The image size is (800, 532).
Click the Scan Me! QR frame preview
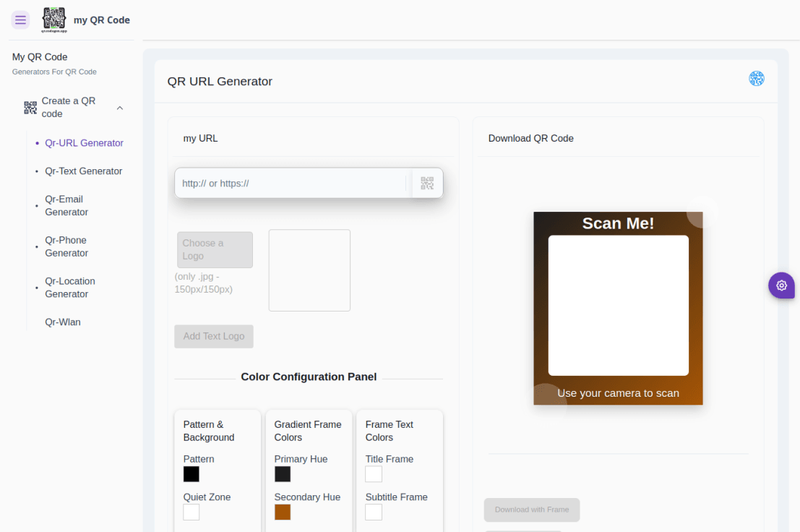619,308
